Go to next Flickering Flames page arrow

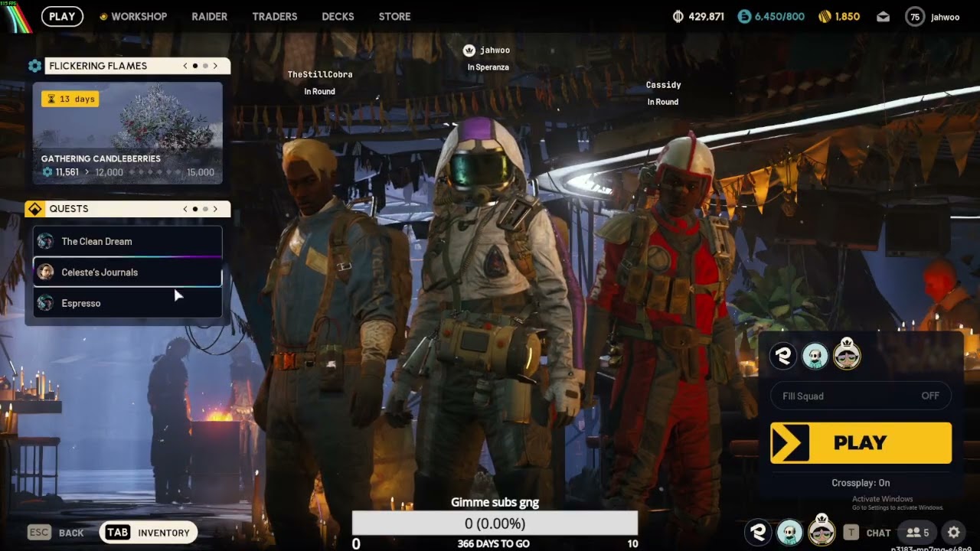click(215, 66)
